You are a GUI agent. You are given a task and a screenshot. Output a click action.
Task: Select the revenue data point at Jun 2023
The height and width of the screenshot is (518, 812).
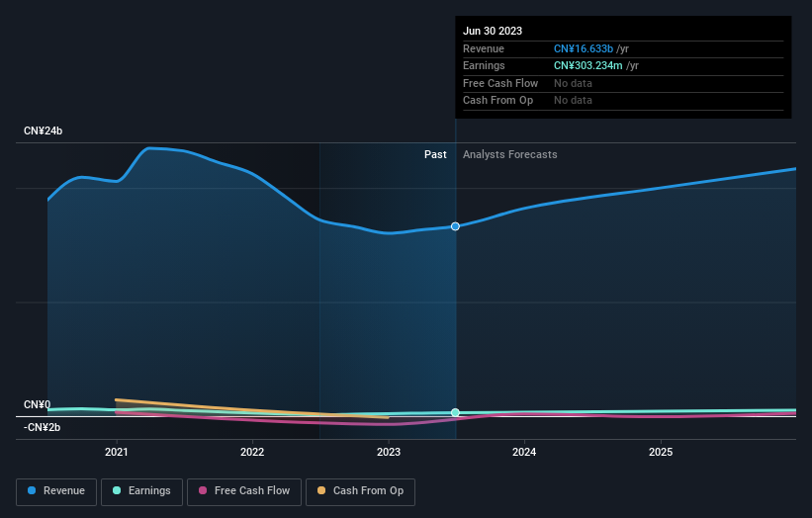455,226
